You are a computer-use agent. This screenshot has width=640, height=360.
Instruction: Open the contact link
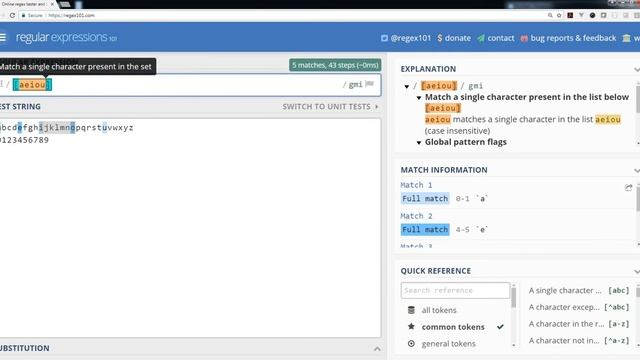(501, 38)
